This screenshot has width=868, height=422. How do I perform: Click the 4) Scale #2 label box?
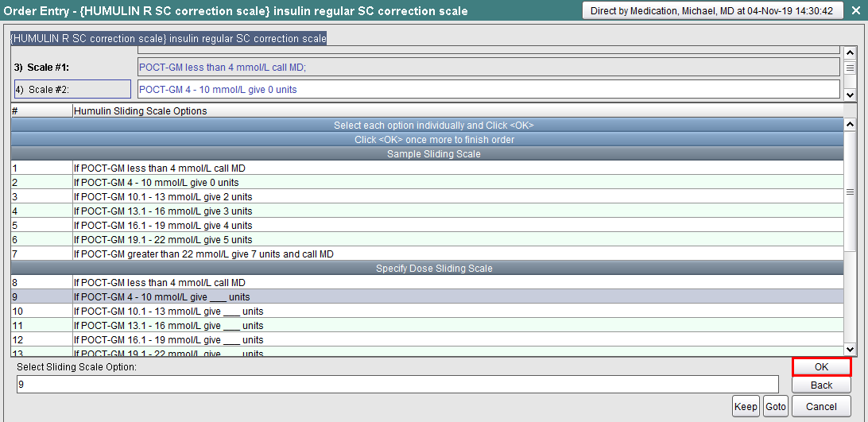pos(72,89)
